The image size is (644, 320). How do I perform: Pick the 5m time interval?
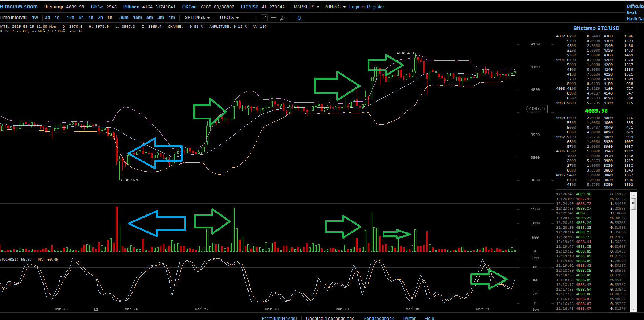150,18
